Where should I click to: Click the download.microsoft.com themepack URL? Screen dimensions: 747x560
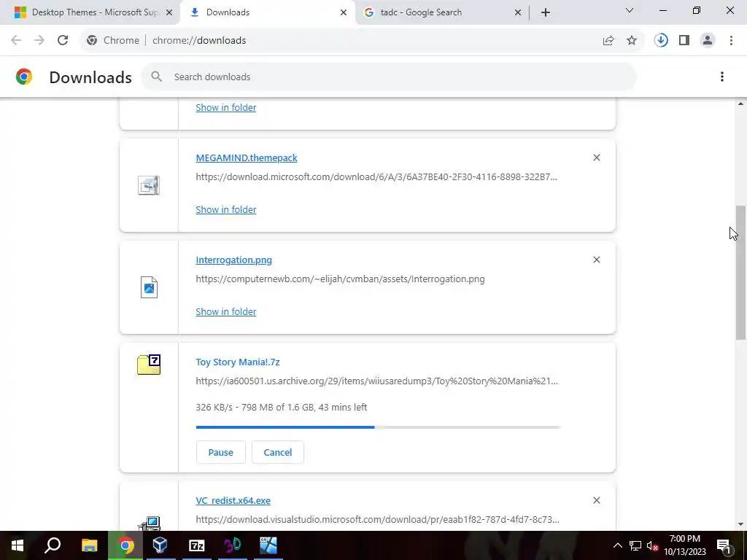376,176
